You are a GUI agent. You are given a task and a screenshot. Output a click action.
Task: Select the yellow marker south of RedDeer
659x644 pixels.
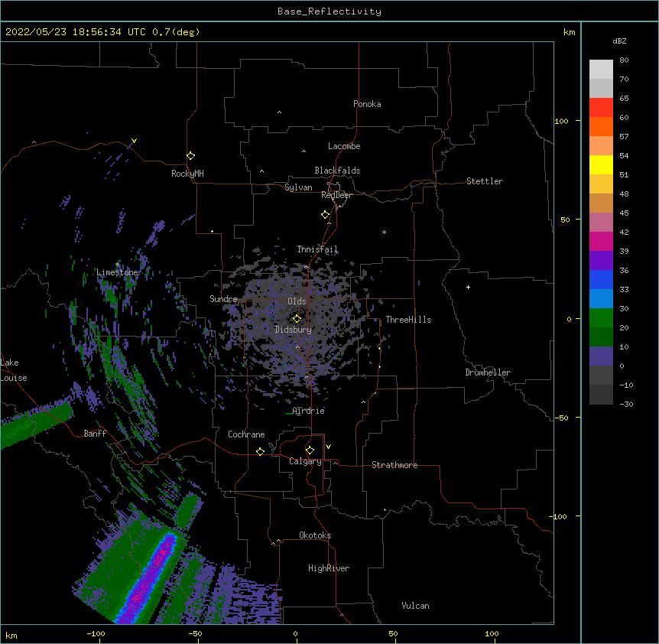(325, 214)
